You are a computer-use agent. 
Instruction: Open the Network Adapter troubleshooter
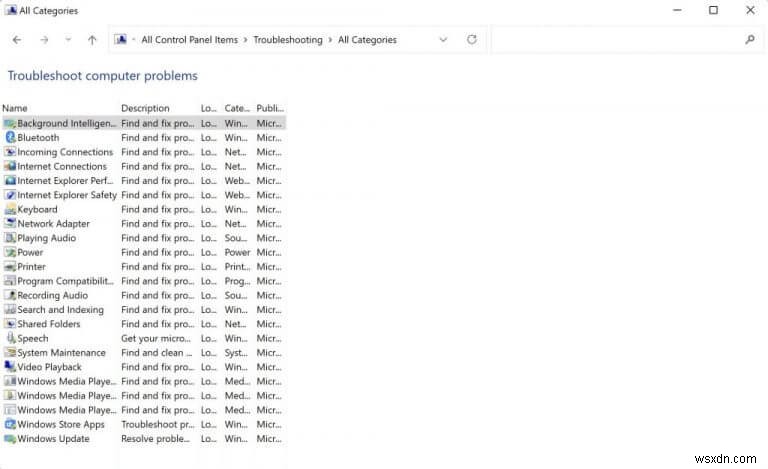click(53, 224)
